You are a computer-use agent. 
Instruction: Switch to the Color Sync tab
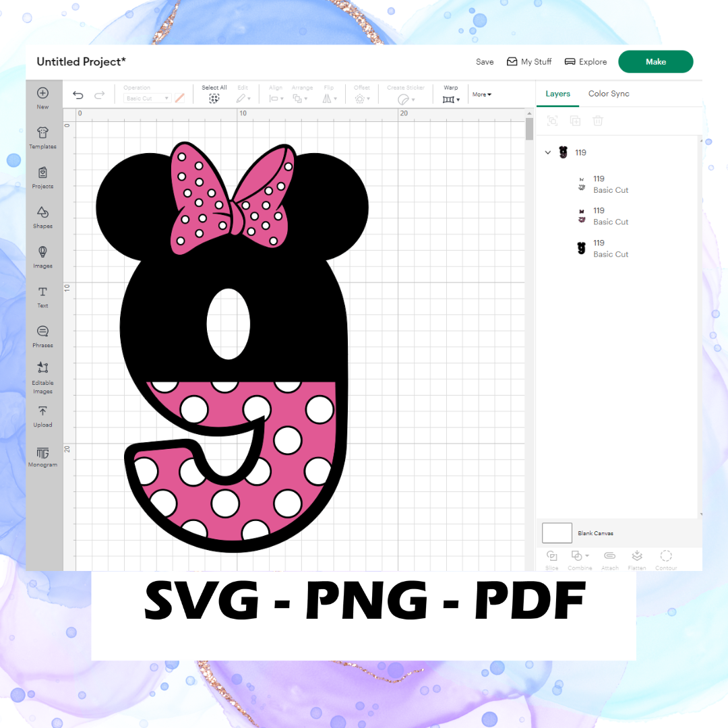609,94
